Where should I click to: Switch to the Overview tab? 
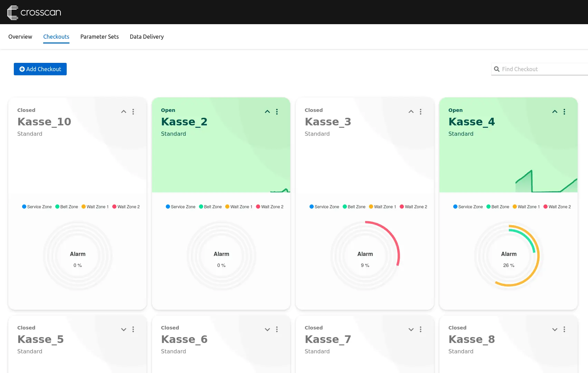click(x=20, y=37)
